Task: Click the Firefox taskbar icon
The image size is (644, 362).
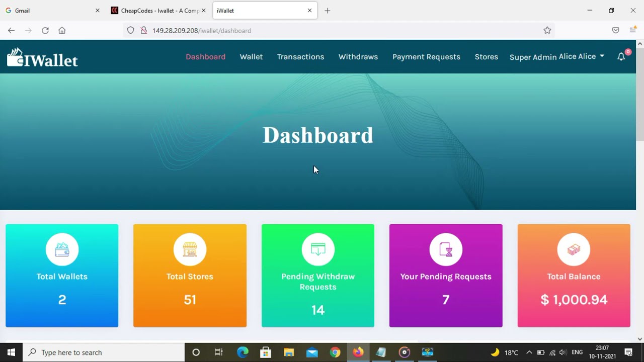Action: (x=358, y=352)
